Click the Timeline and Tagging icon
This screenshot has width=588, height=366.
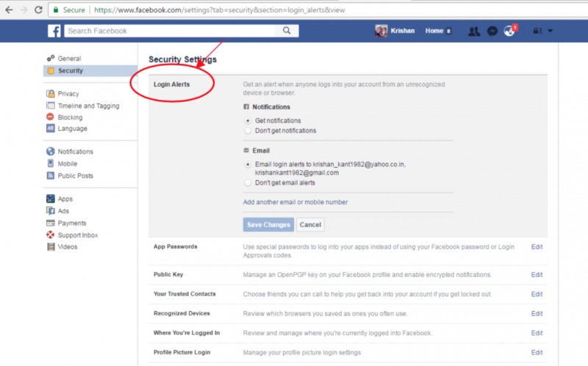click(51, 105)
